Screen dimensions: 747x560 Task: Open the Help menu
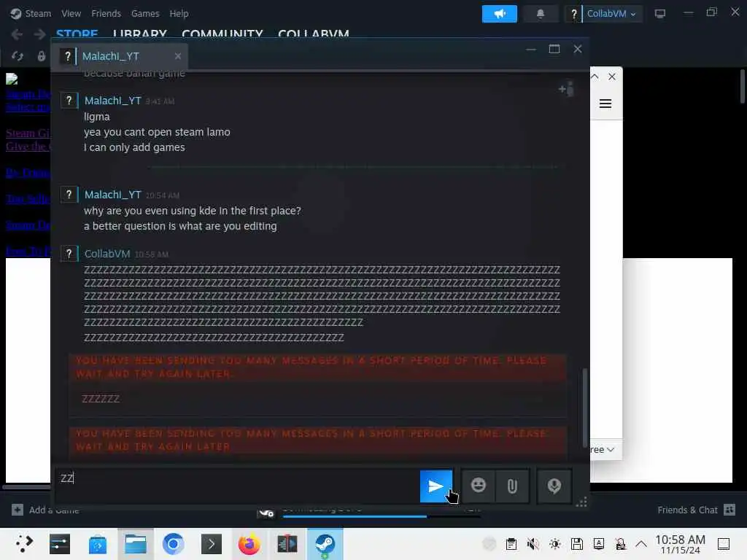click(179, 14)
